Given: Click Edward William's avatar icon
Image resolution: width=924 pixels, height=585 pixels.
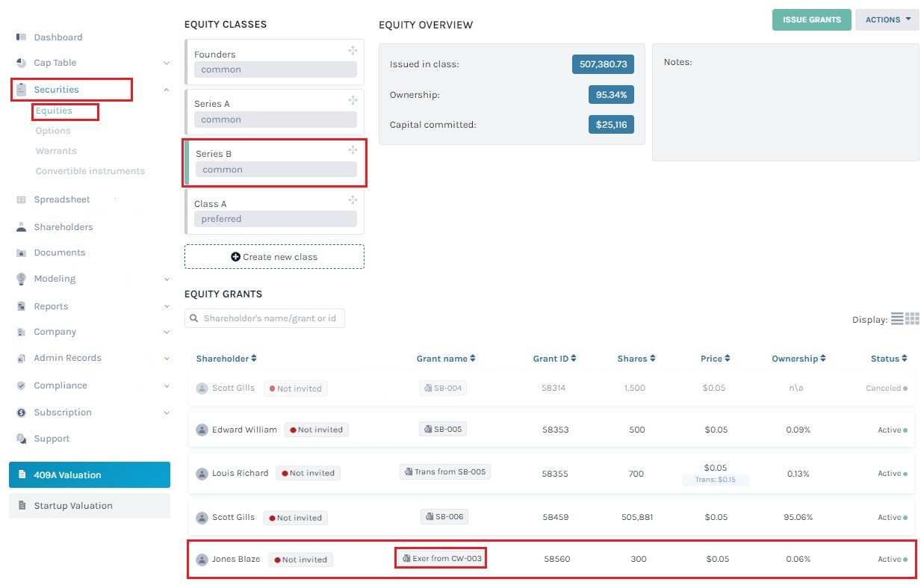Looking at the screenshot, I should (x=202, y=430).
